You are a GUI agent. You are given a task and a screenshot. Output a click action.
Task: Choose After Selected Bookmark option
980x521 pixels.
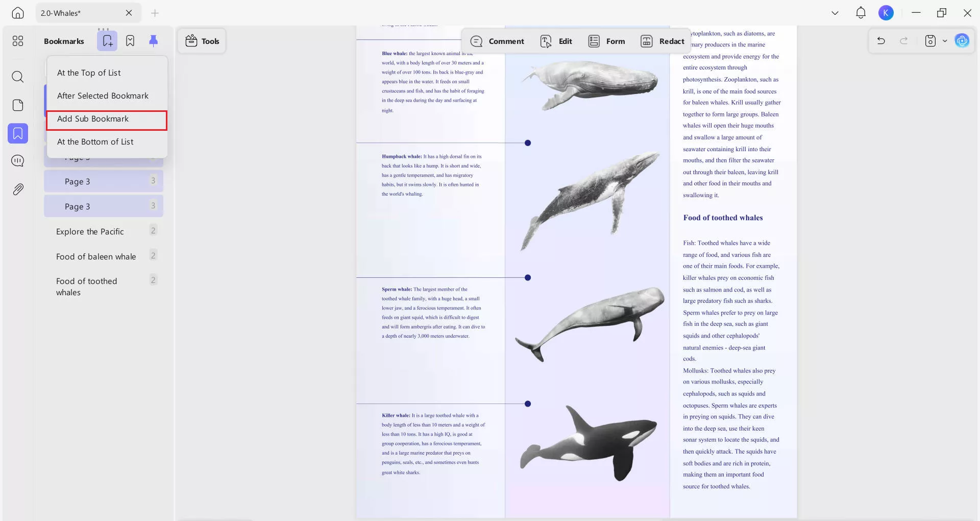pyautogui.click(x=103, y=96)
